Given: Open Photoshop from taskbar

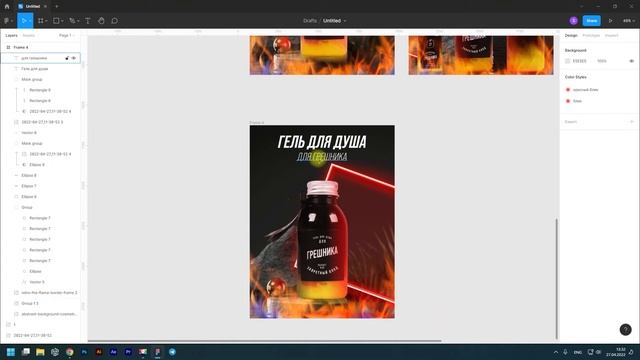Looking at the screenshot, I should tap(84, 352).
